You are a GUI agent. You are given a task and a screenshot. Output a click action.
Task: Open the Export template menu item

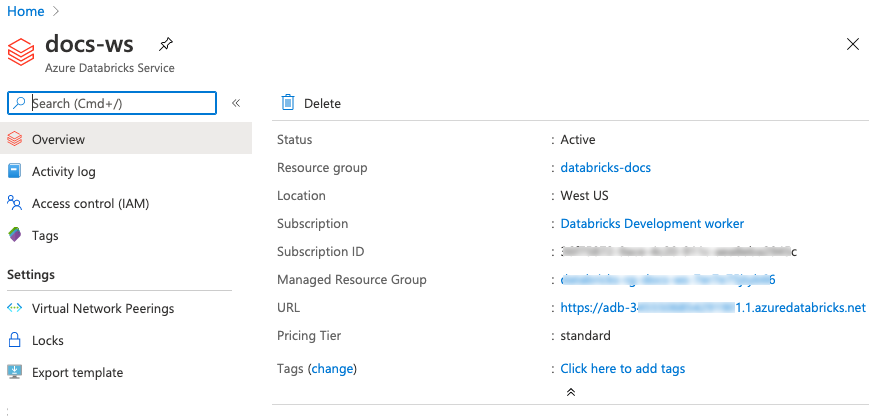(x=77, y=372)
